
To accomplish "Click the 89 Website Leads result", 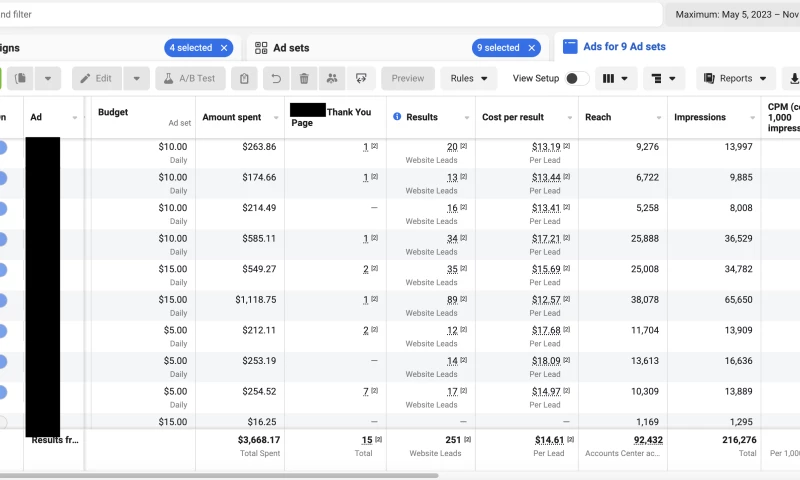I will tap(452, 300).
